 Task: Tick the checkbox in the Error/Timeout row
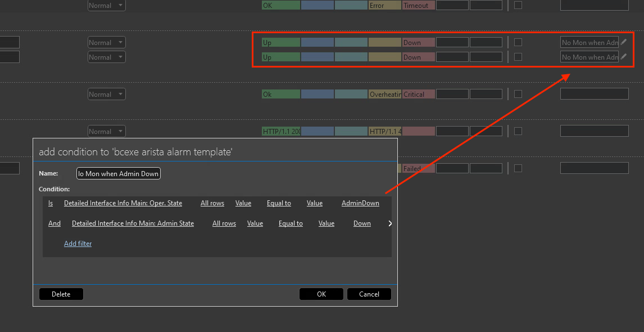click(x=518, y=5)
